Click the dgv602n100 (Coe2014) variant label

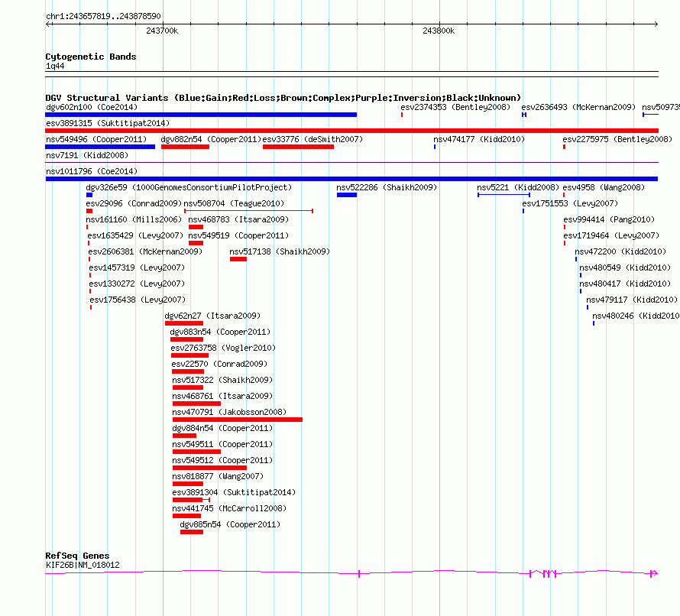pyautogui.click(x=92, y=107)
